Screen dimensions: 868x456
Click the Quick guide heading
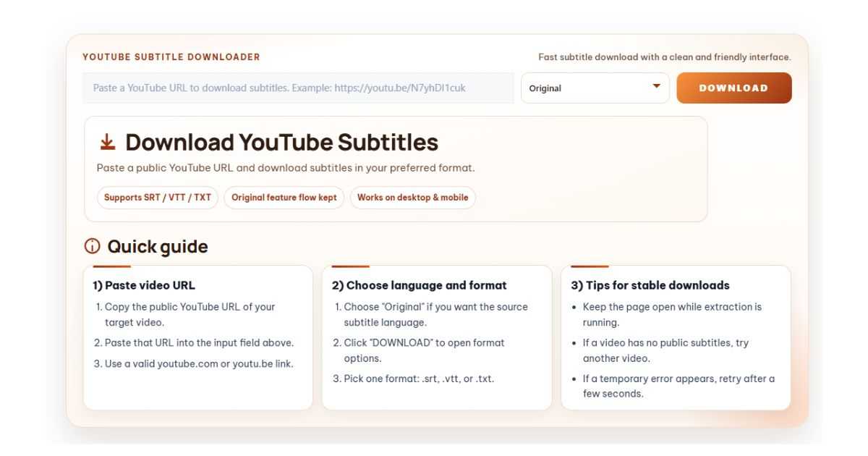(158, 247)
